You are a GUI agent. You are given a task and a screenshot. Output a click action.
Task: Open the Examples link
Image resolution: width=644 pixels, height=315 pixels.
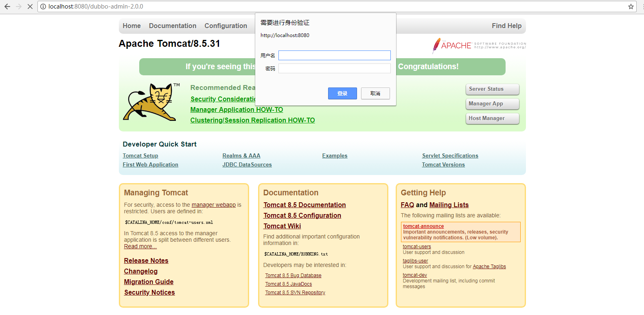pyautogui.click(x=335, y=156)
